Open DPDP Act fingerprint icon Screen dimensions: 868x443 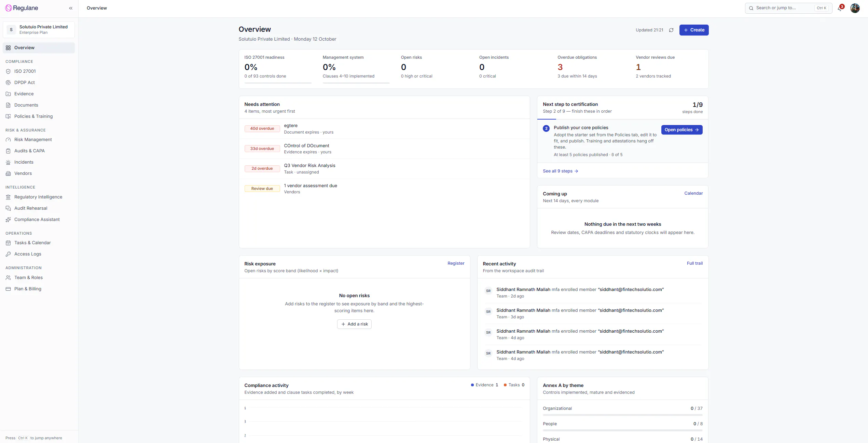coord(8,83)
